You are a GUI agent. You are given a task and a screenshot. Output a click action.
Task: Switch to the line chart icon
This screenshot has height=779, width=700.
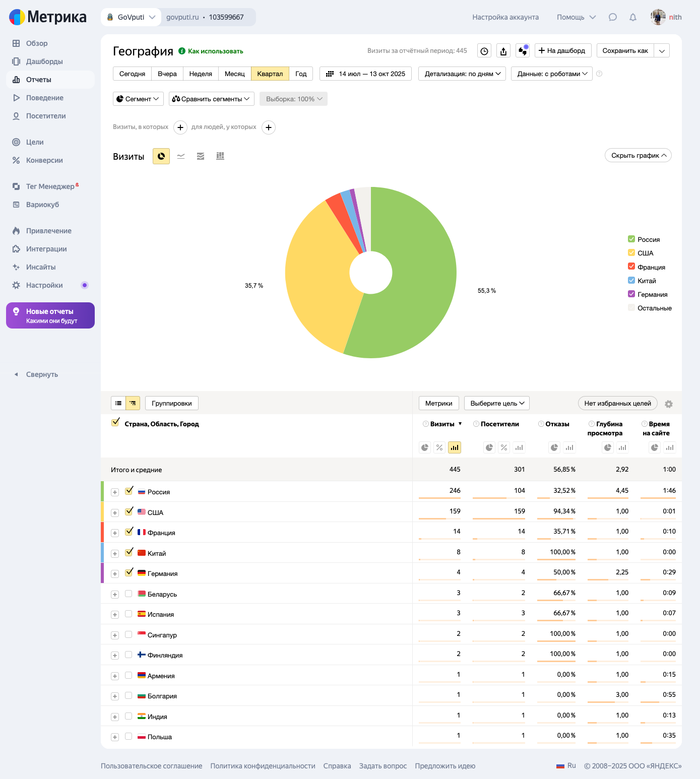click(181, 156)
